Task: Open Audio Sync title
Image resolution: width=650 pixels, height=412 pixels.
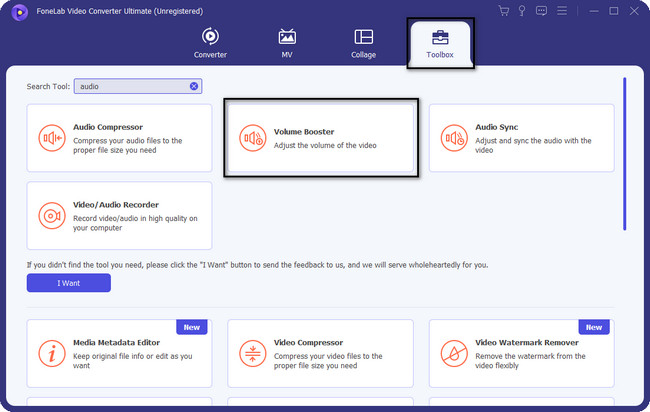Action: click(x=497, y=127)
